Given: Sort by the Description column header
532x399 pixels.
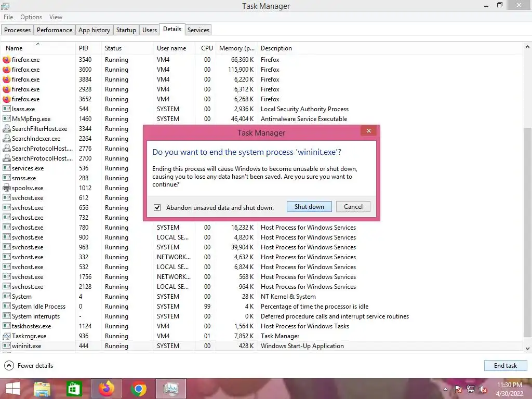Looking at the screenshot, I should [x=390, y=48].
